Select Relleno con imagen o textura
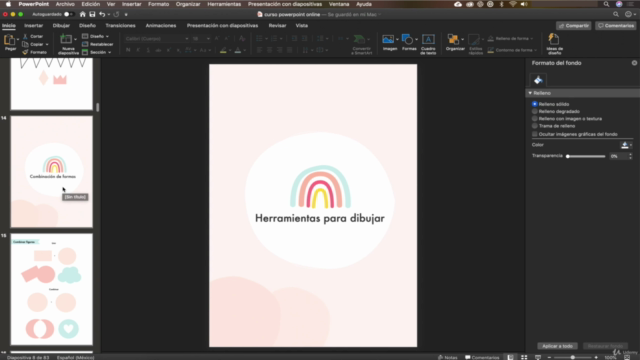This screenshot has width=640, height=360. (x=534, y=119)
